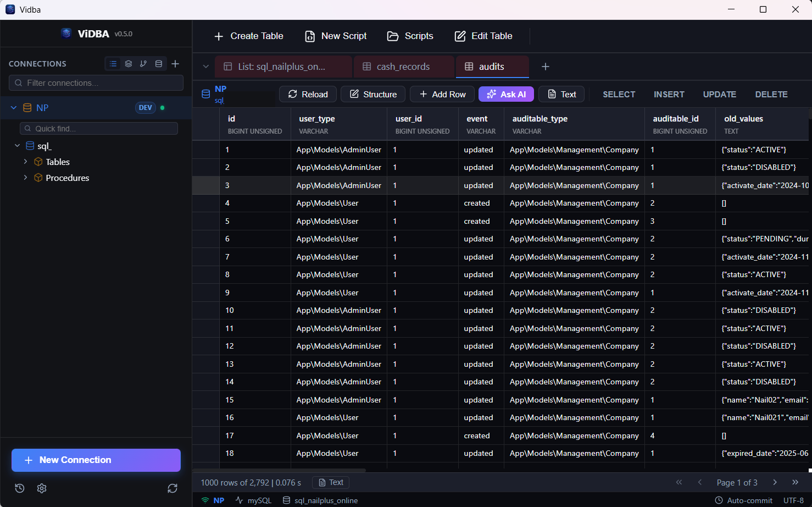
Task: Generate a SELECT statement
Action: [619, 94]
